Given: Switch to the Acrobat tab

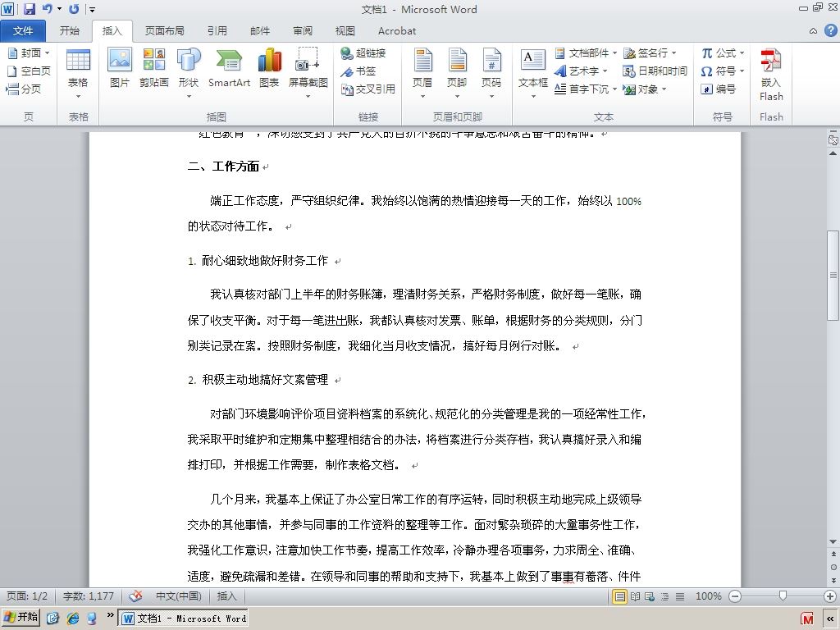Looking at the screenshot, I should click(x=397, y=30).
